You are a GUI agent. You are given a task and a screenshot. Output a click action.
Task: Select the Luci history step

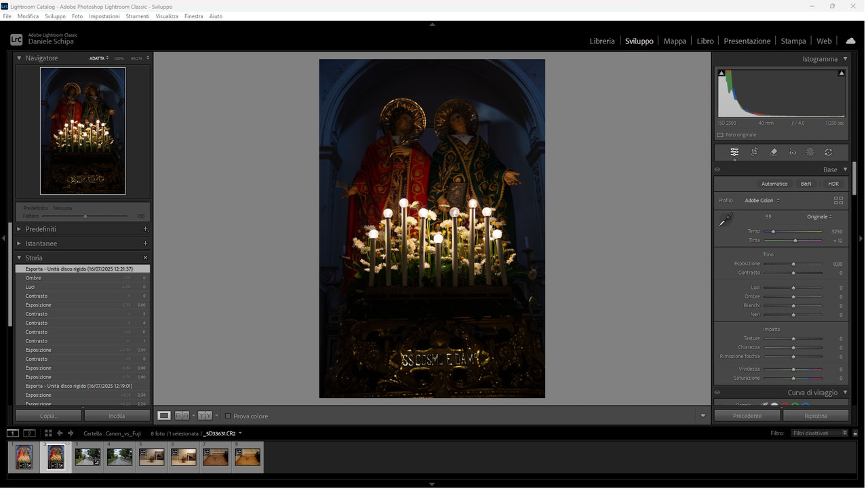(x=83, y=287)
